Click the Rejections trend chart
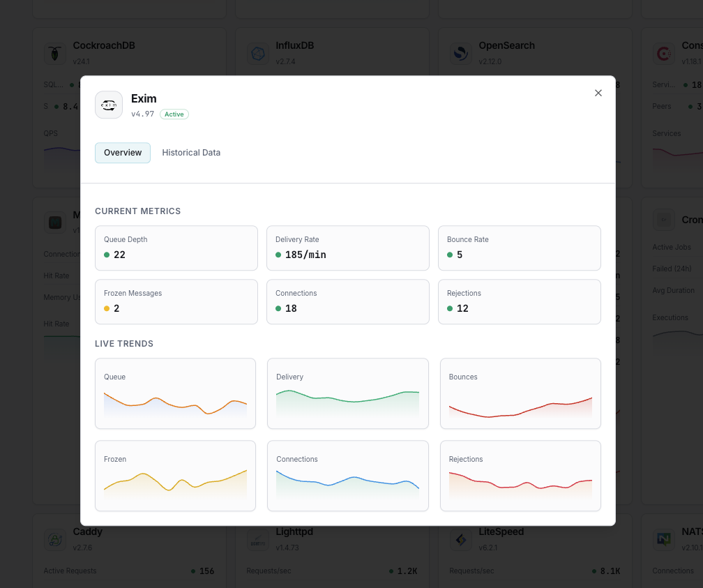This screenshot has height=588, width=703. pyautogui.click(x=520, y=476)
